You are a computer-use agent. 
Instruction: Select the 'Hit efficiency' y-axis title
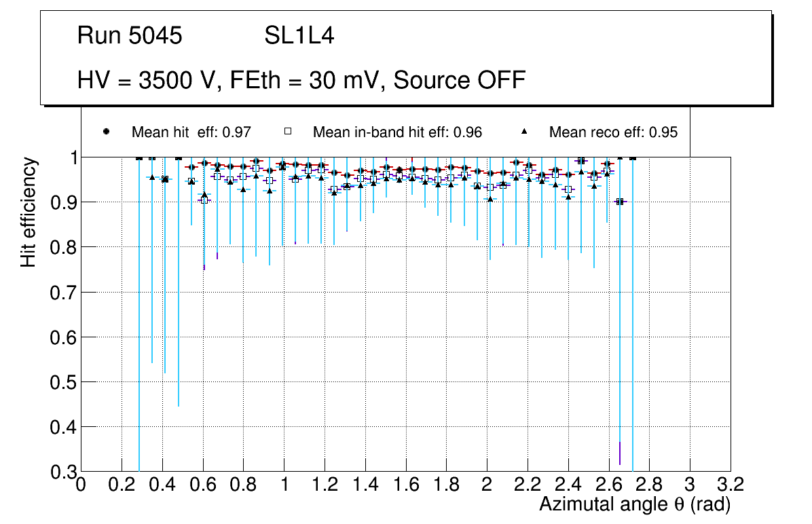pos(29,212)
